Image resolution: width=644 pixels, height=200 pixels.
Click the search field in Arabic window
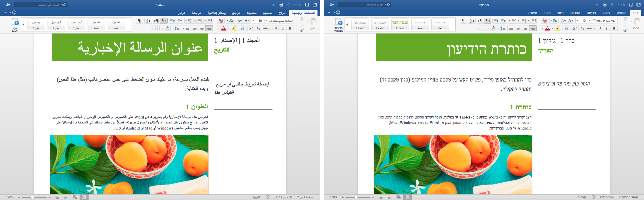[41, 5]
